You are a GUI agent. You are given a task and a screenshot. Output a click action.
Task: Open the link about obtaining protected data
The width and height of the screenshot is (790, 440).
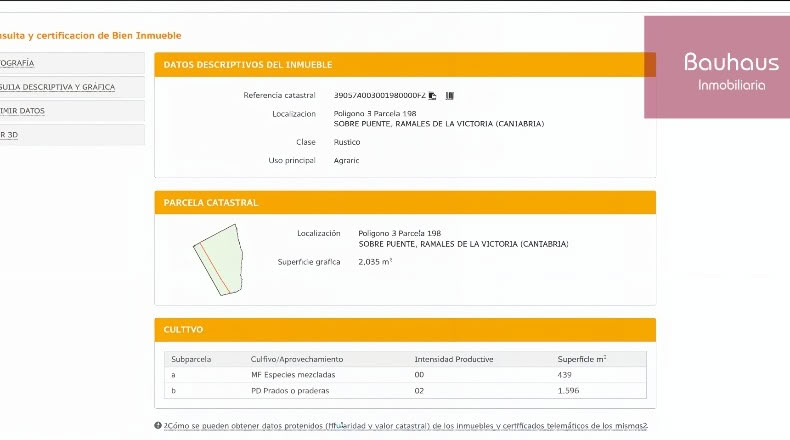click(x=406, y=426)
